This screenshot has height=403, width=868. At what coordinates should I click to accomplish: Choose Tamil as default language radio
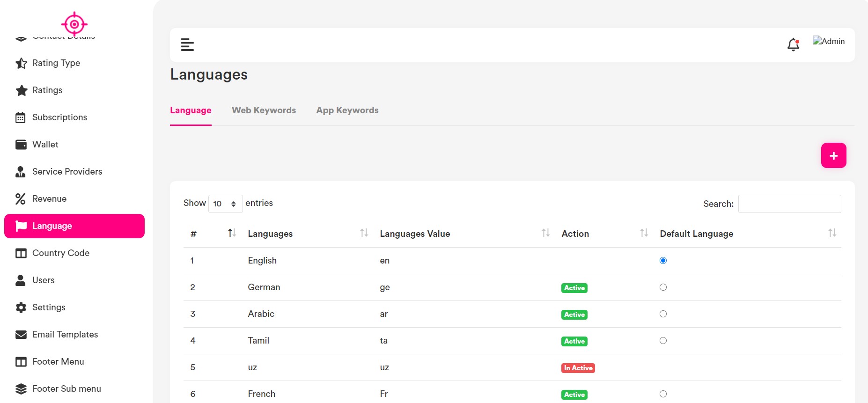[x=663, y=341]
